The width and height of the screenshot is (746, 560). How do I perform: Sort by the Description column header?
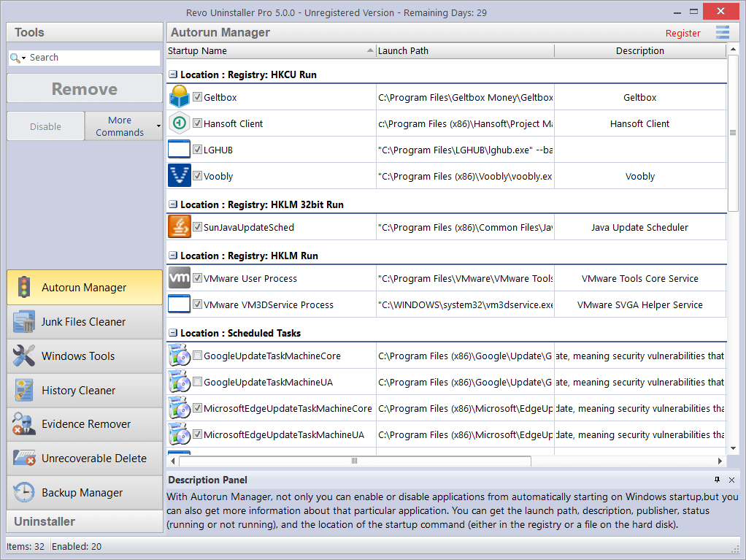tap(640, 50)
